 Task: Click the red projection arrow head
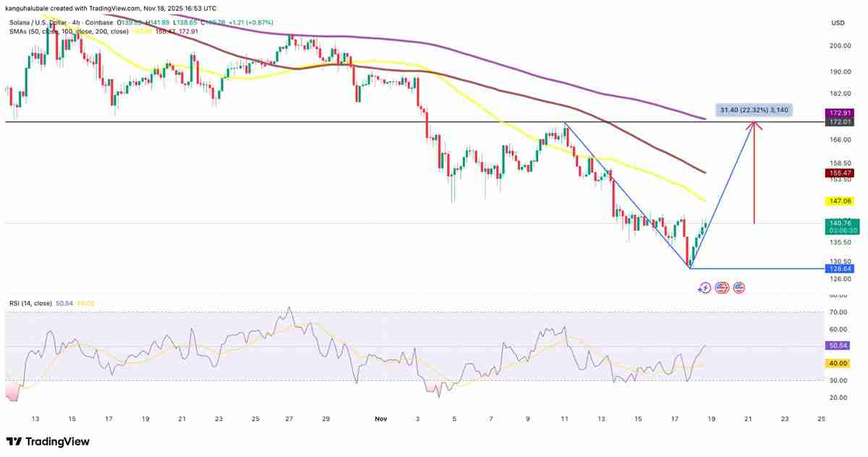[x=754, y=124]
